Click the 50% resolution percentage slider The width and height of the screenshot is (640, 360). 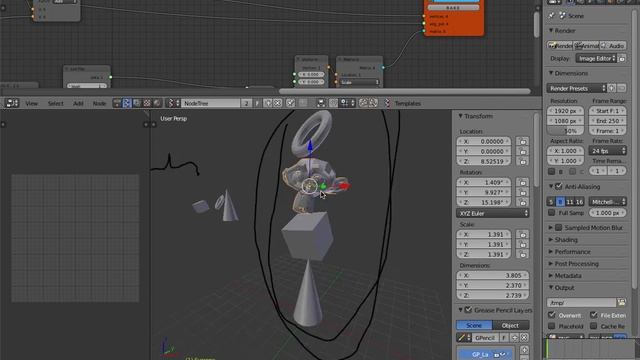pos(565,131)
